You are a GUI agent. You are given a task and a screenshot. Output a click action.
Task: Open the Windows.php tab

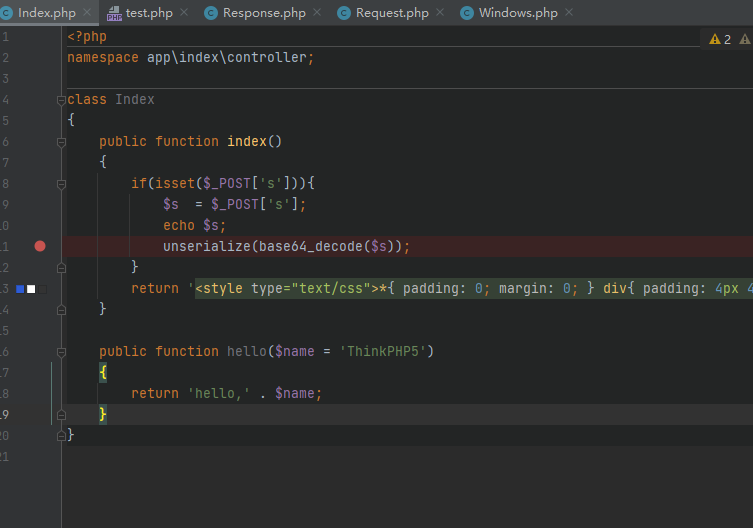point(518,13)
